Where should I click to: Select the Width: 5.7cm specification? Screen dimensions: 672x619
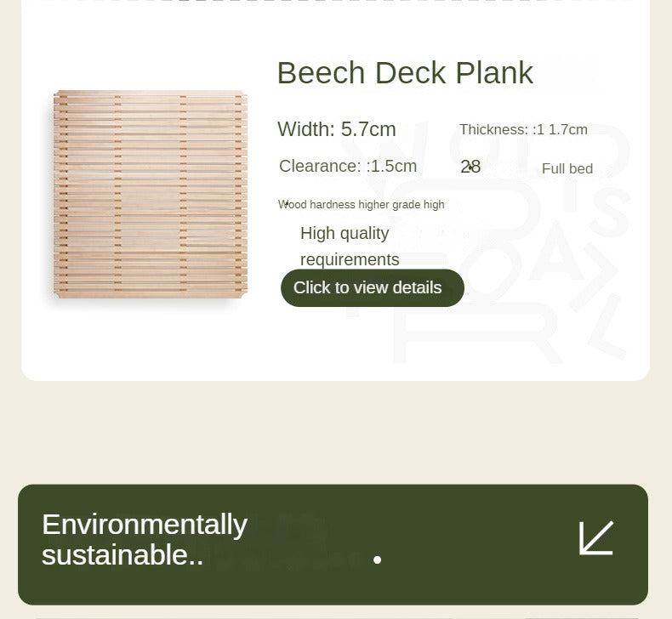click(337, 129)
